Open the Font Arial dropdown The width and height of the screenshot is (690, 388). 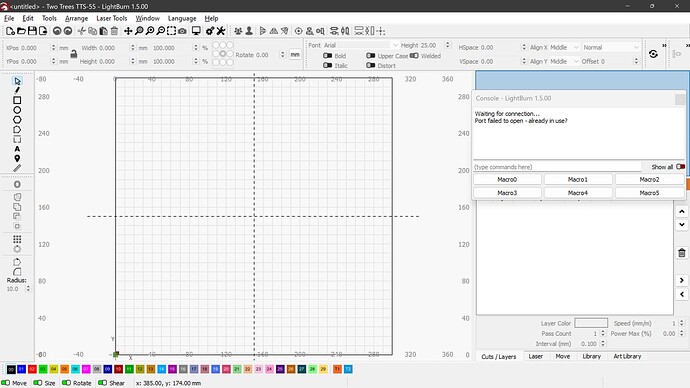click(x=361, y=45)
